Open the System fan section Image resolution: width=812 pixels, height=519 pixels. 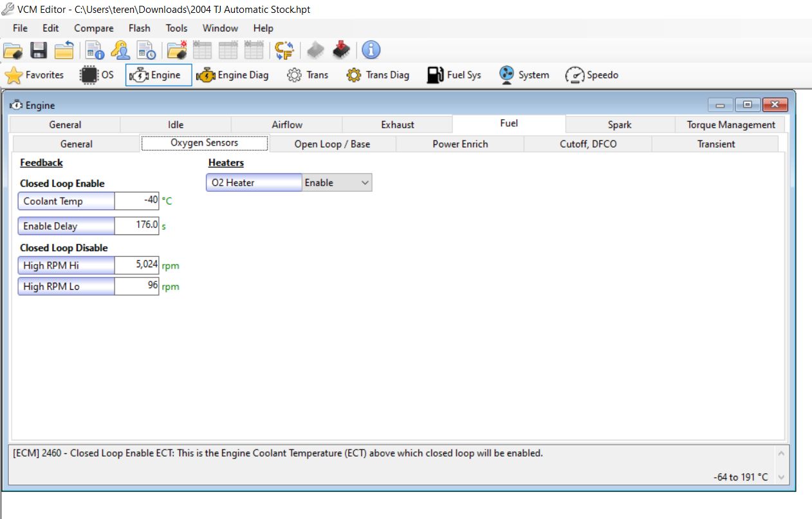click(524, 75)
